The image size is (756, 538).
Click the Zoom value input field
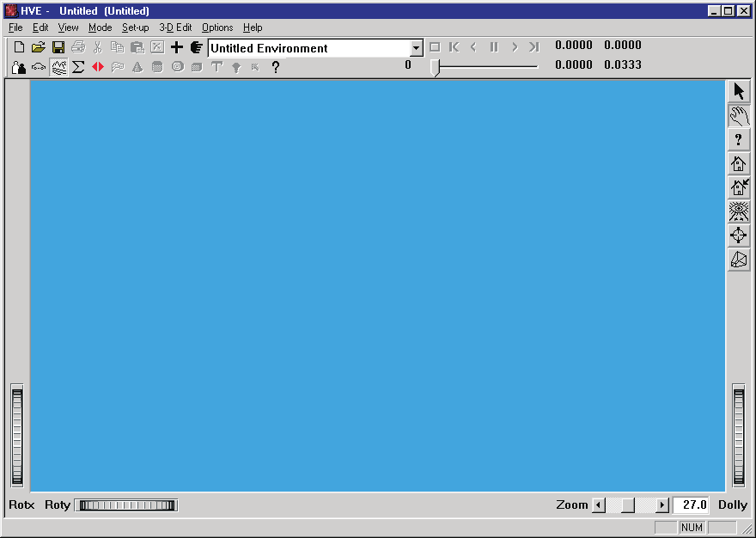[691, 504]
